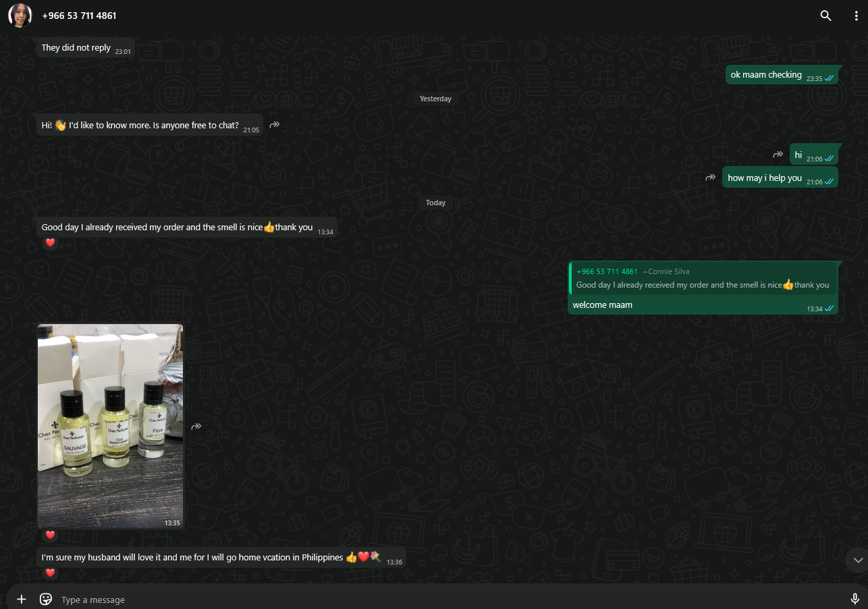Click the contact profile picture
The height and width of the screenshot is (609, 868).
(x=20, y=16)
